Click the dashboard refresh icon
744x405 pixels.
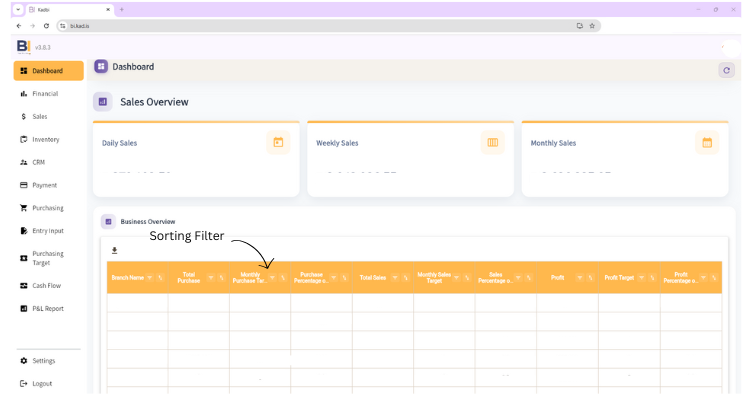(x=726, y=70)
